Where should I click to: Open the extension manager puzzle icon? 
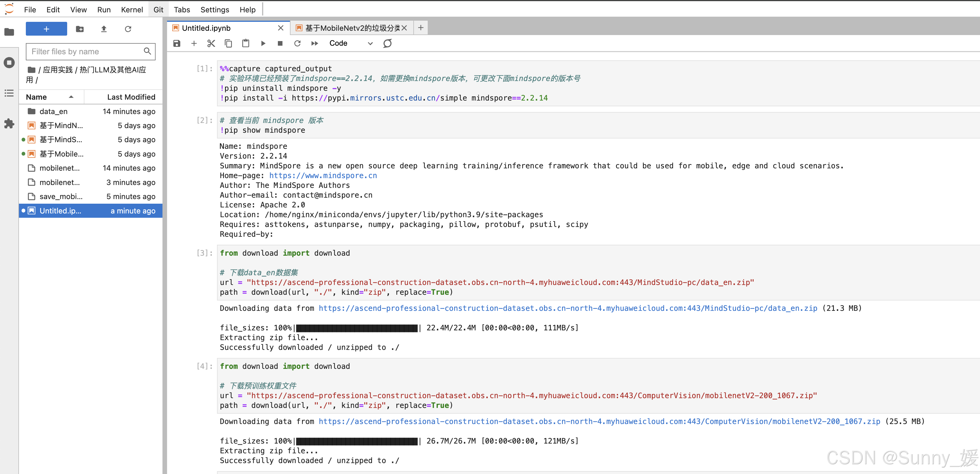click(x=9, y=123)
